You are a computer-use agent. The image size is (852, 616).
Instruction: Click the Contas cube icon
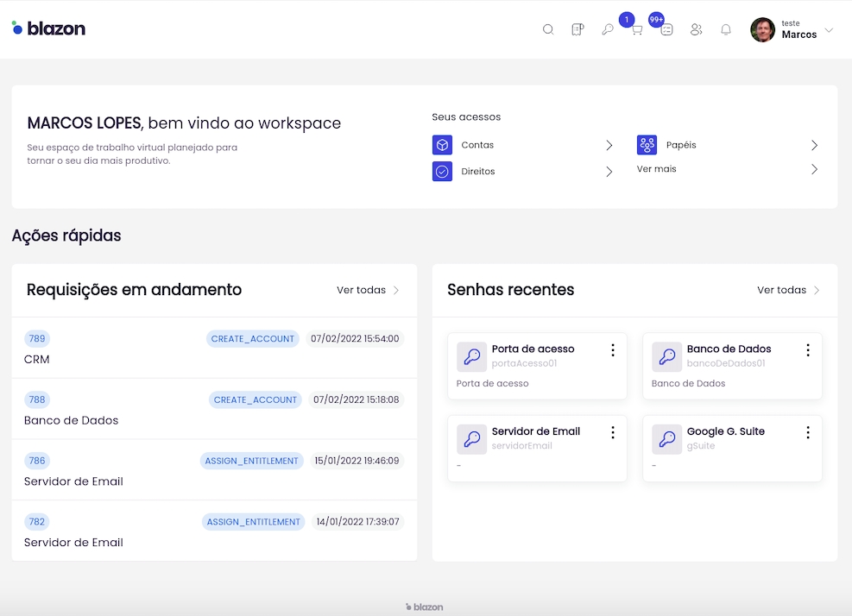click(x=442, y=145)
